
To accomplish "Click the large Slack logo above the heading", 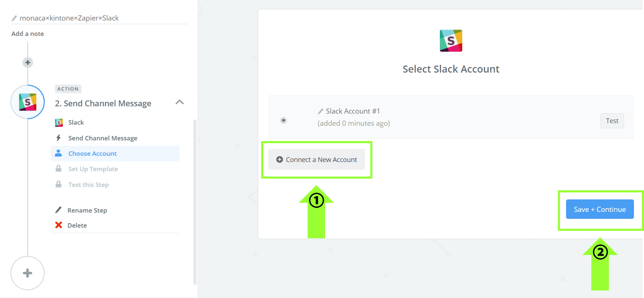I will click(451, 40).
